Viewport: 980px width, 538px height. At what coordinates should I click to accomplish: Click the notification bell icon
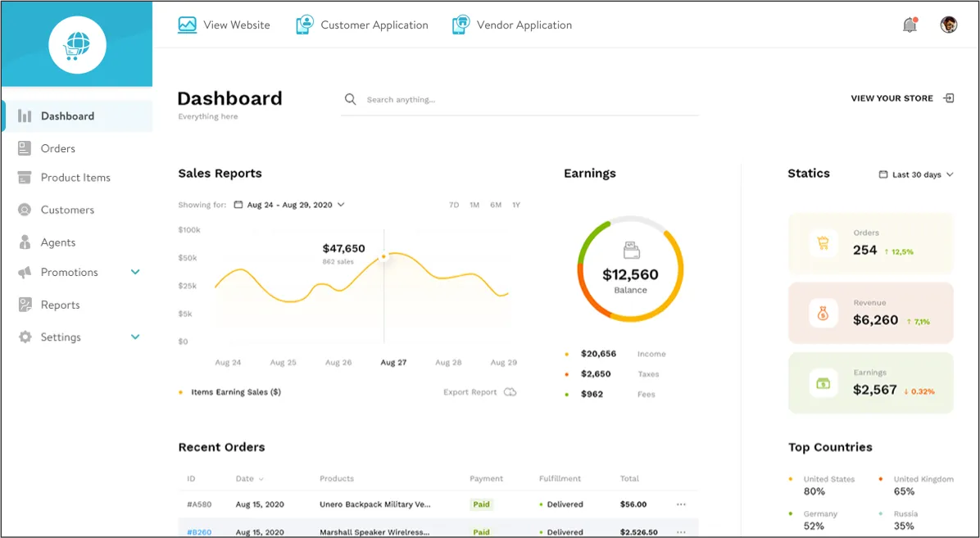pos(910,25)
